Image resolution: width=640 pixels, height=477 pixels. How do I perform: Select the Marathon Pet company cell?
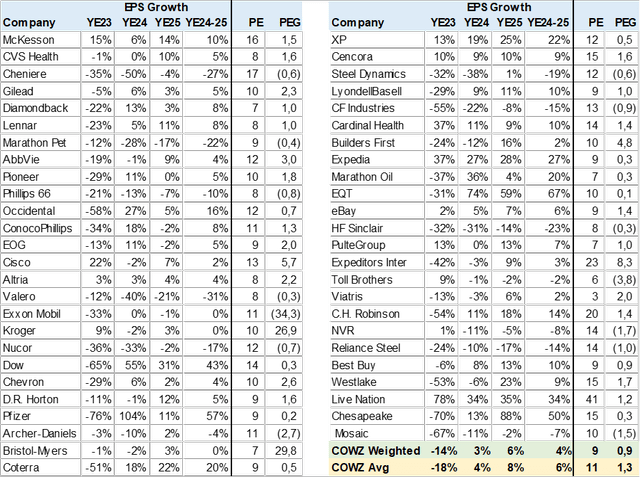(40, 142)
